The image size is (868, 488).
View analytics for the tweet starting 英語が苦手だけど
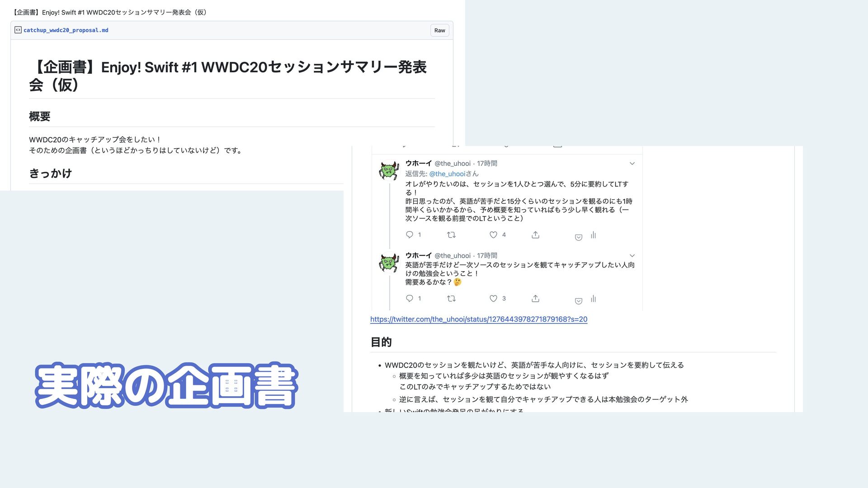click(x=593, y=299)
